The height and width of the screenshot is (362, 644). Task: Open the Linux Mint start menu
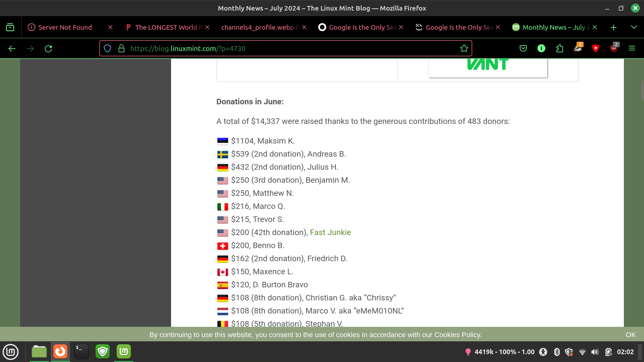pyautogui.click(x=11, y=351)
